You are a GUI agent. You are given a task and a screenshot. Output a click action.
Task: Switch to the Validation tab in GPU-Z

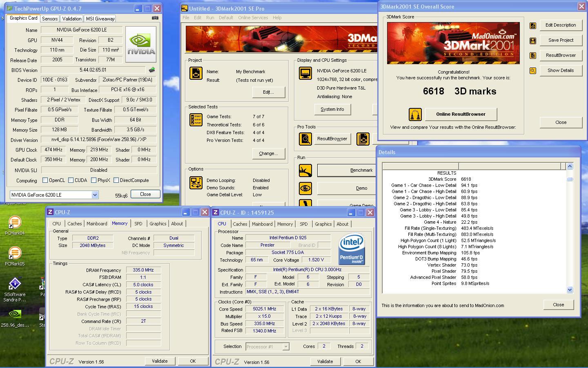tap(72, 19)
